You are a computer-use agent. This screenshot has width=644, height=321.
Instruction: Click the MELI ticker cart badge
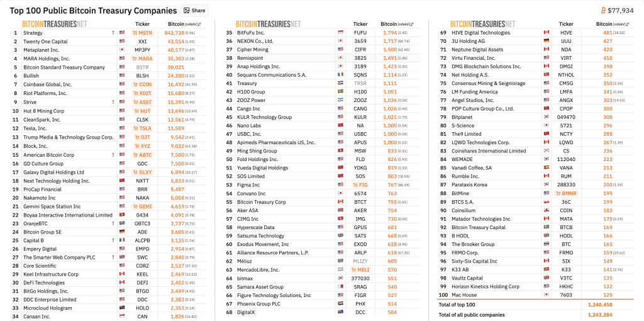point(360,269)
